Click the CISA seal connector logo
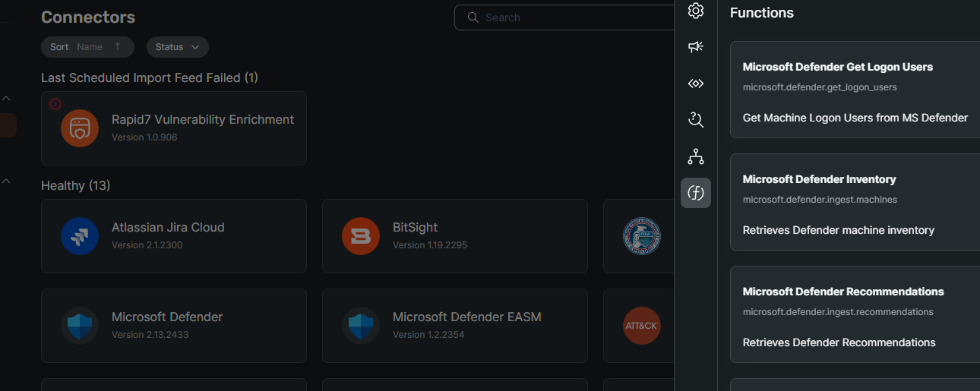 641,236
